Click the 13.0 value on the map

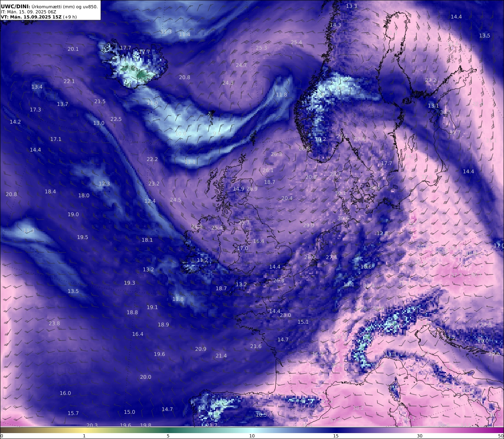point(99,123)
